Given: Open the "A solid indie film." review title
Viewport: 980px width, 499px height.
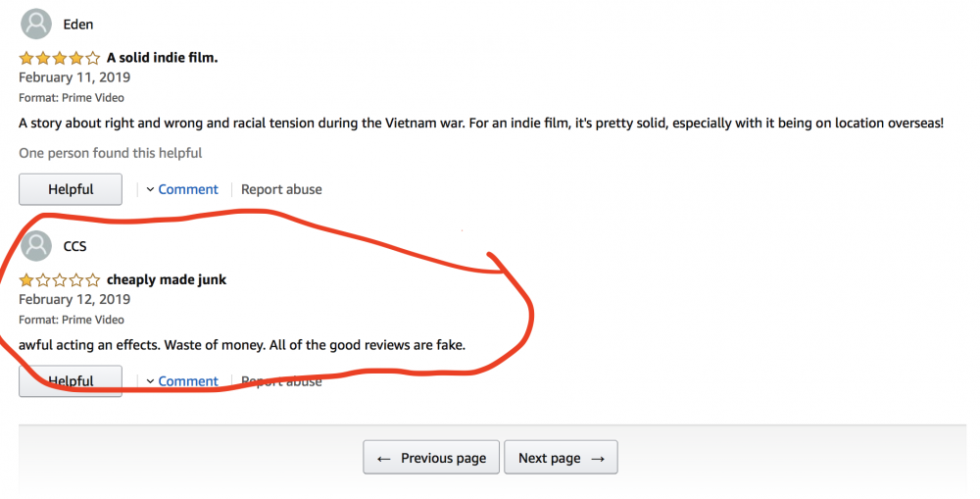Looking at the screenshot, I should tap(162, 58).
